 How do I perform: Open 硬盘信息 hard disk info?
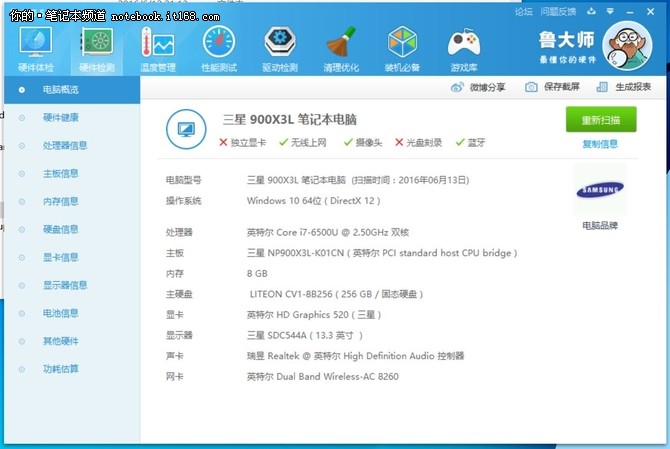tap(61, 230)
